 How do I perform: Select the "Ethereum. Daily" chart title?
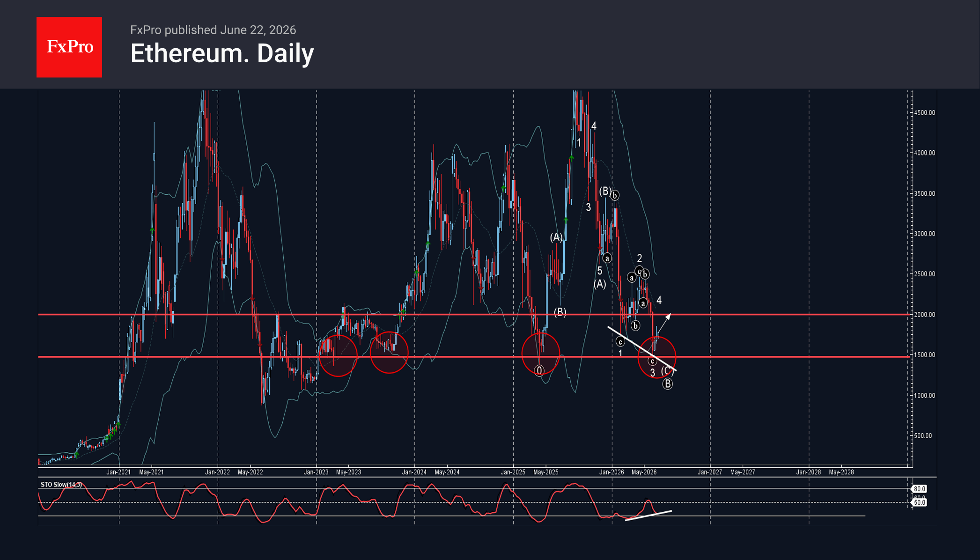pos(222,53)
